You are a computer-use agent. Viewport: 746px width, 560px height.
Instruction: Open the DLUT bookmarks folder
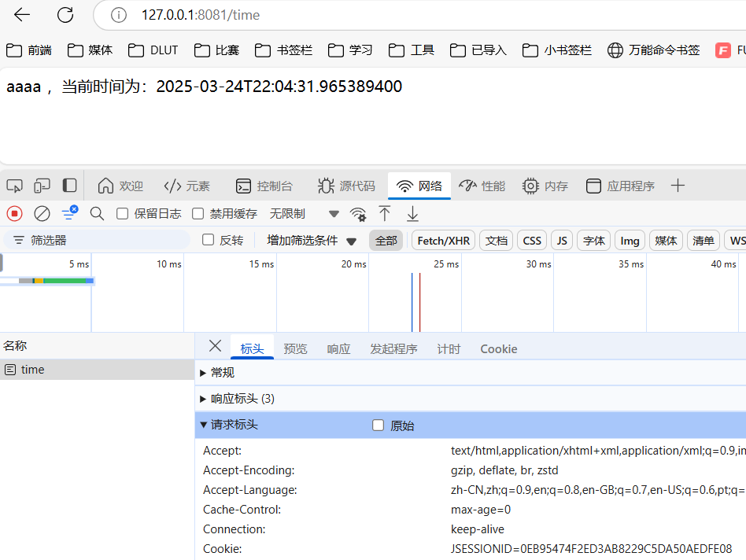(x=153, y=50)
